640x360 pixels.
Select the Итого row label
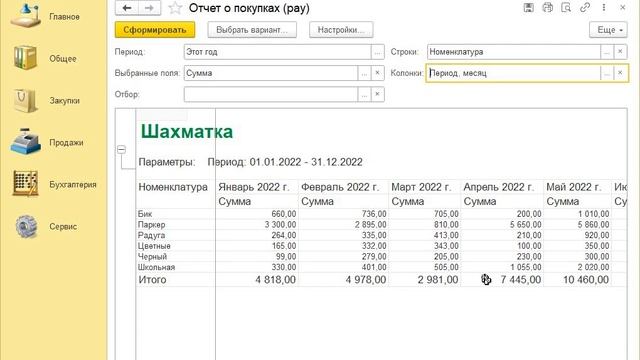(152, 280)
